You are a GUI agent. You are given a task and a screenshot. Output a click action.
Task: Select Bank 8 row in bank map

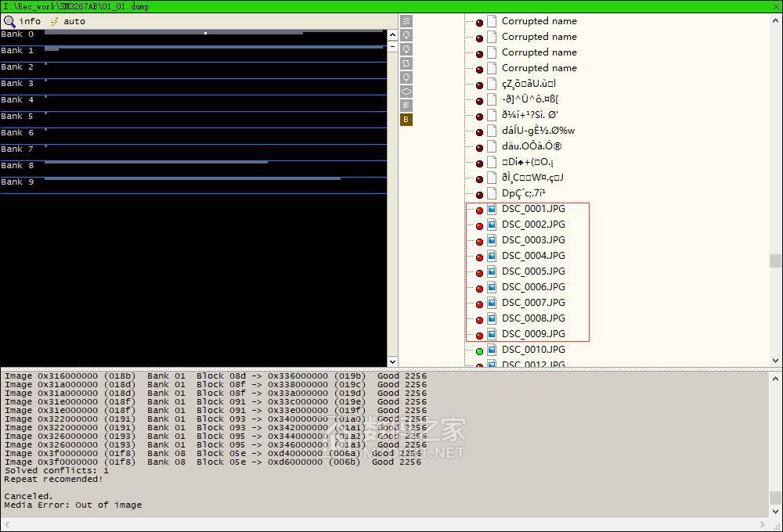pos(193,169)
